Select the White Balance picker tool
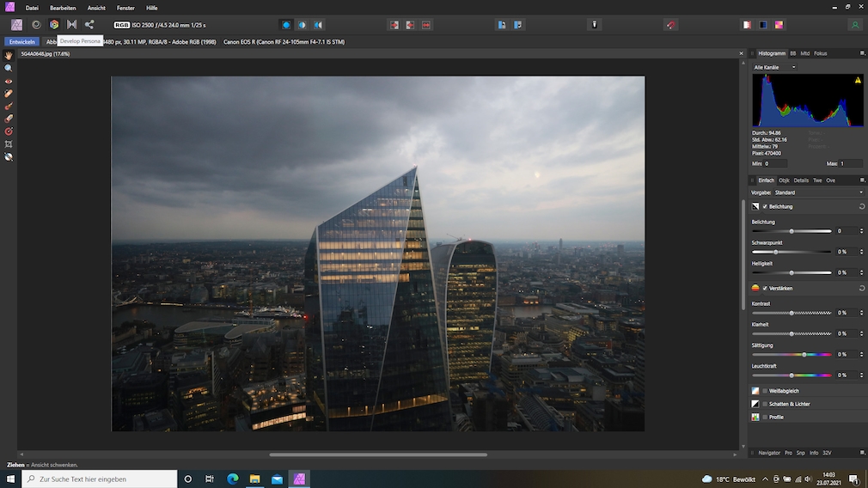The height and width of the screenshot is (488, 868). click(9, 157)
